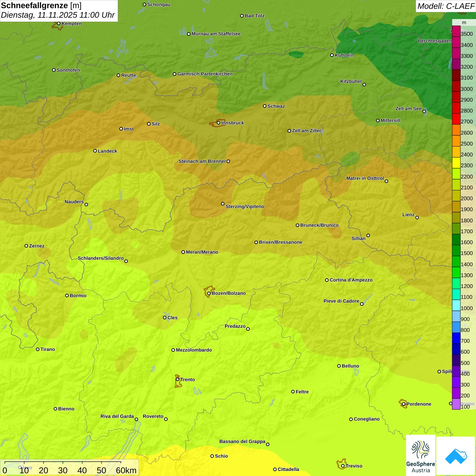Viewport: 476px width, 476px height.
Task: Click the Mezzolombardo label
Action: 194,350
